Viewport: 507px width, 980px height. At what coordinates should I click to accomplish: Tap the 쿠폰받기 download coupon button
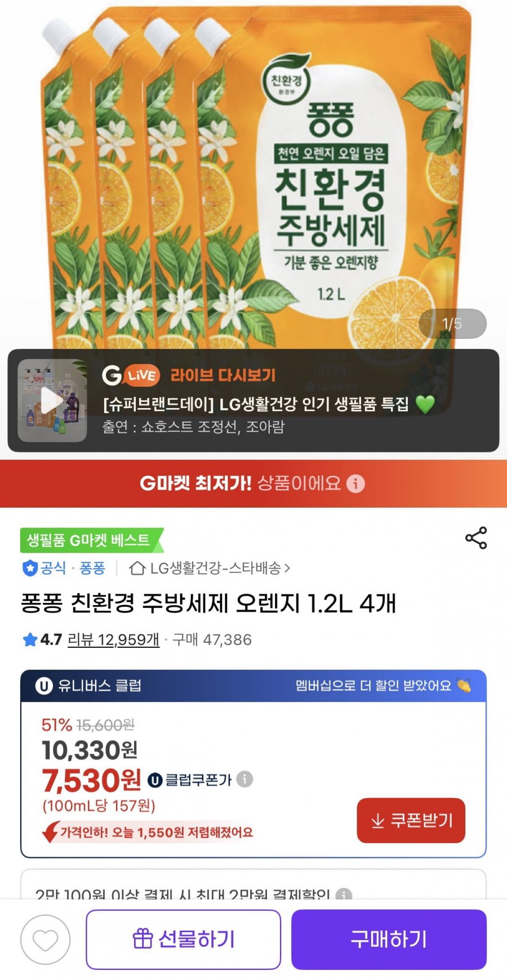(411, 820)
